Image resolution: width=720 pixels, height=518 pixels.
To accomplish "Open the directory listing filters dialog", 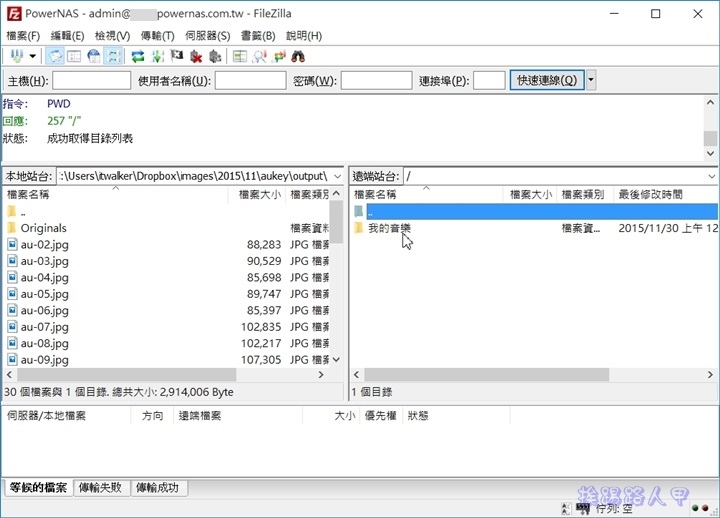I will (240, 56).
